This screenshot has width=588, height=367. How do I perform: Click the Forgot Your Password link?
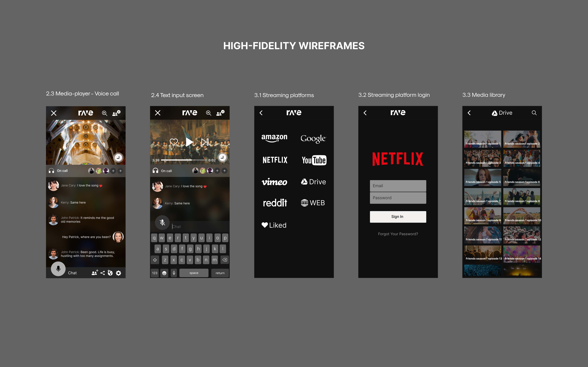click(x=398, y=234)
